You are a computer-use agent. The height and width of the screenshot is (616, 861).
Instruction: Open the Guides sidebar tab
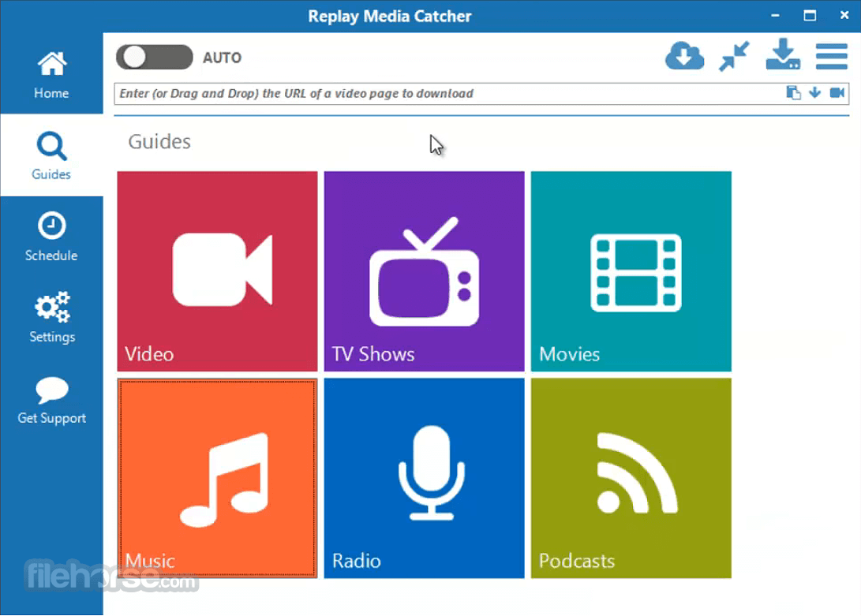coord(51,155)
